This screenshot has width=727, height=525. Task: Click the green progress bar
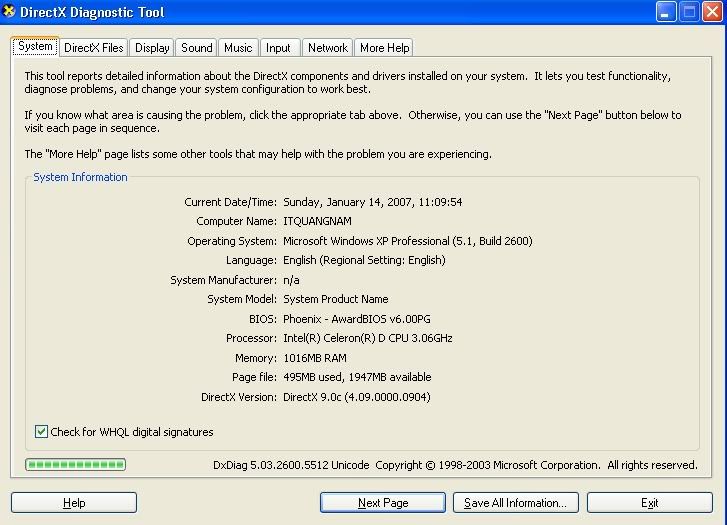pos(76,464)
